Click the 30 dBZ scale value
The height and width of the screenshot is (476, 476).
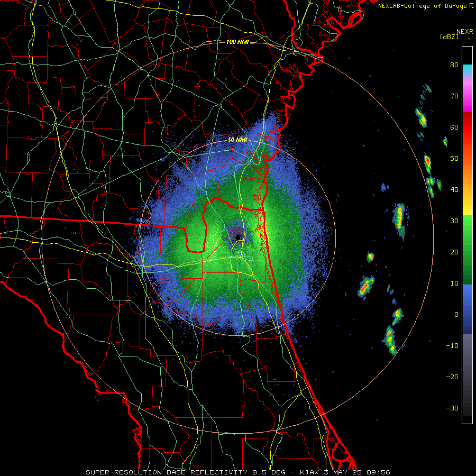point(454,221)
